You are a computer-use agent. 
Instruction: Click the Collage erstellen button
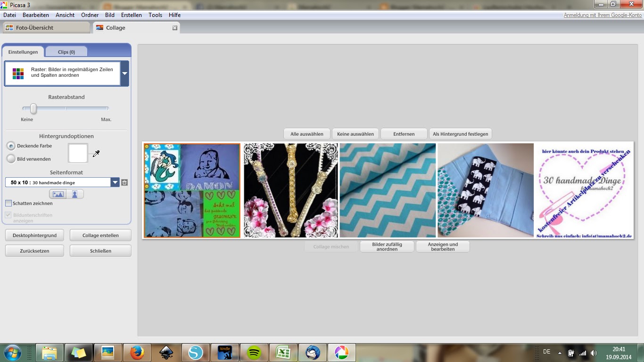tap(100, 235)
